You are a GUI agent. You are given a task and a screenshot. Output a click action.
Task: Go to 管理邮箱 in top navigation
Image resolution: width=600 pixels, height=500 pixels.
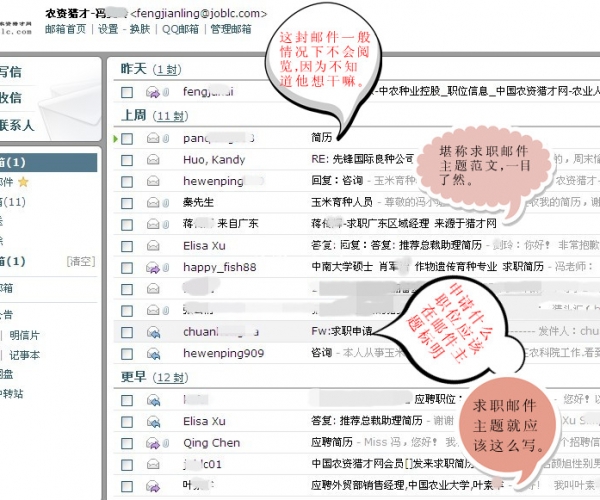click(x=230, y=29)
